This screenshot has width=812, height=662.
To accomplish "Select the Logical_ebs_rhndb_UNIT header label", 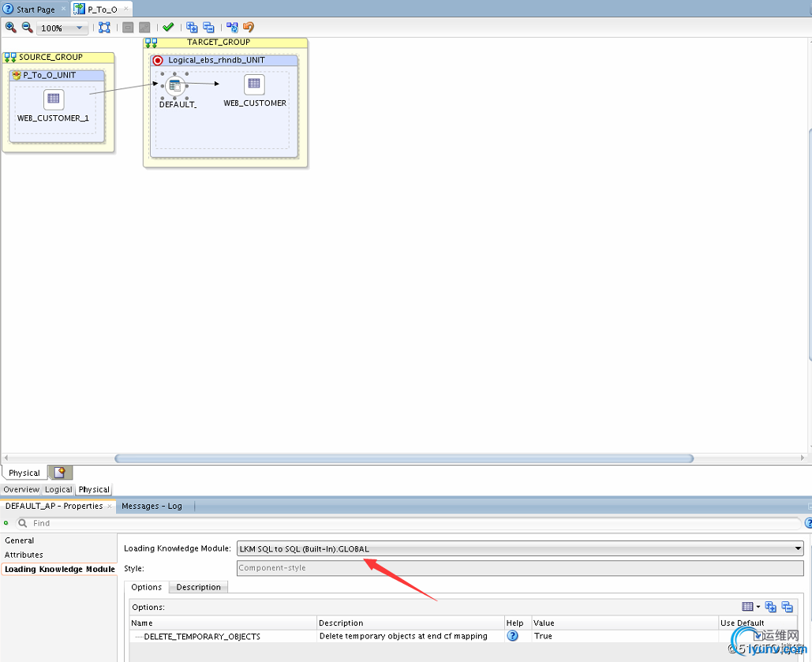I will pos(216,60).
